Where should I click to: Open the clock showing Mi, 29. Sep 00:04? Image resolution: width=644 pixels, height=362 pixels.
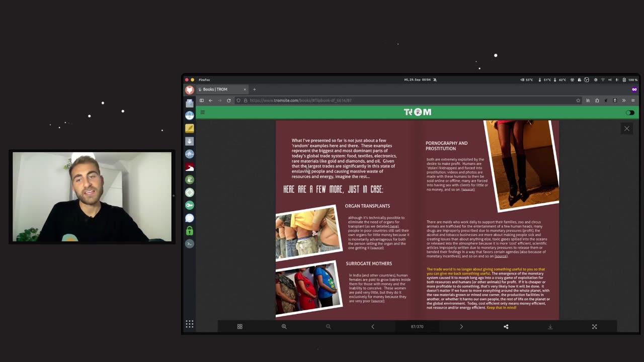418,80
